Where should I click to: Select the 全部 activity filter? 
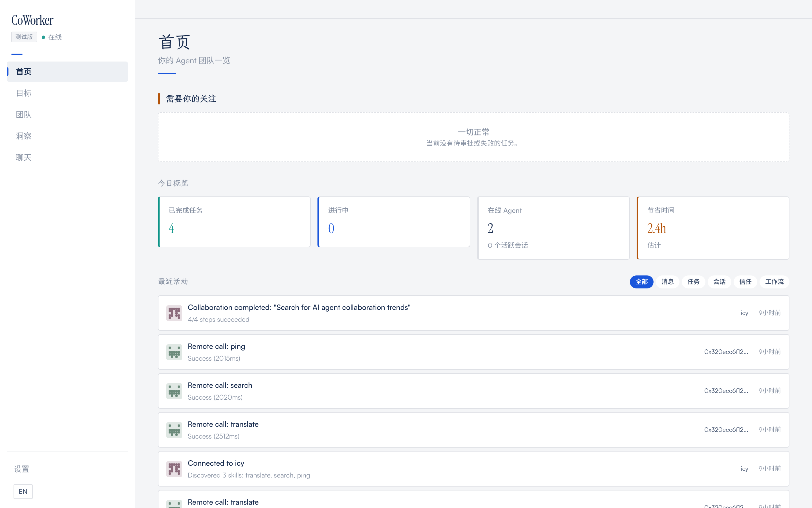click(641, 282)
